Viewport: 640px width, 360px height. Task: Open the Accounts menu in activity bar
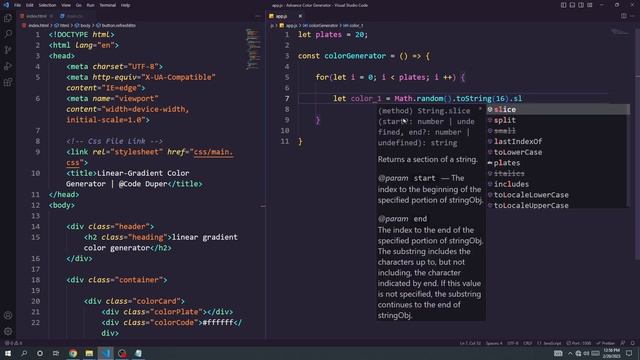click(x=8, y=315)
